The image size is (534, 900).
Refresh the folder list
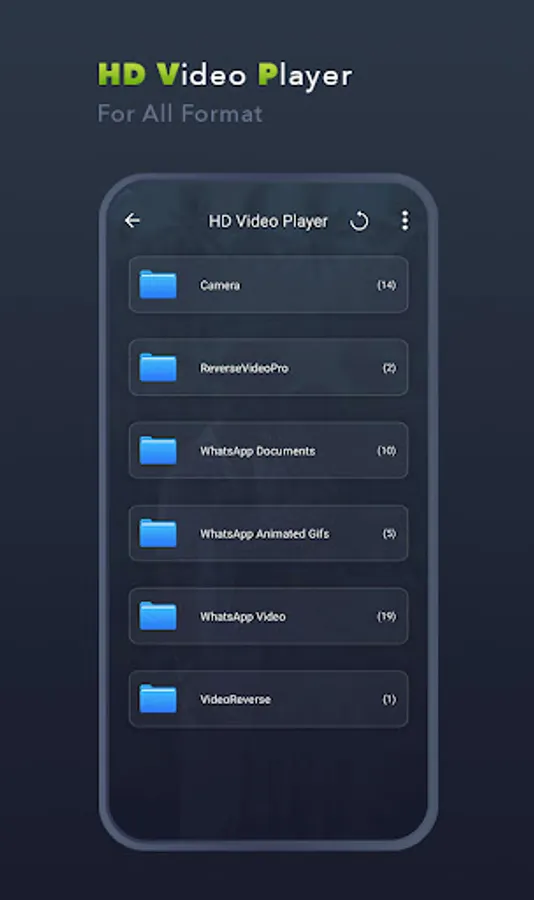pos(359,221)
